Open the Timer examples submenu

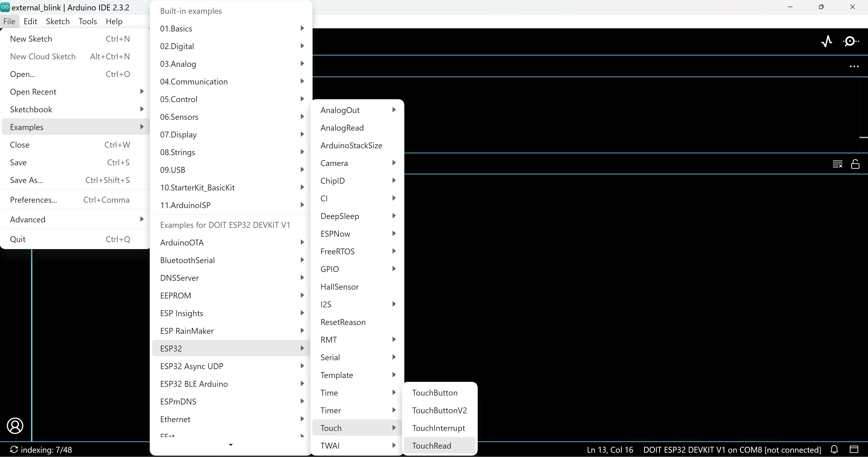click(357, 411)
